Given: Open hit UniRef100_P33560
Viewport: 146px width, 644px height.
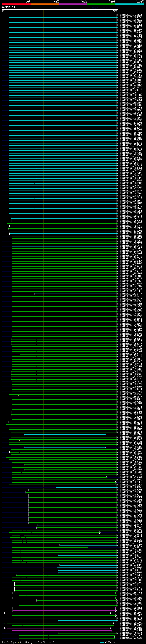Looking at the screenshot, I should 131,324.
